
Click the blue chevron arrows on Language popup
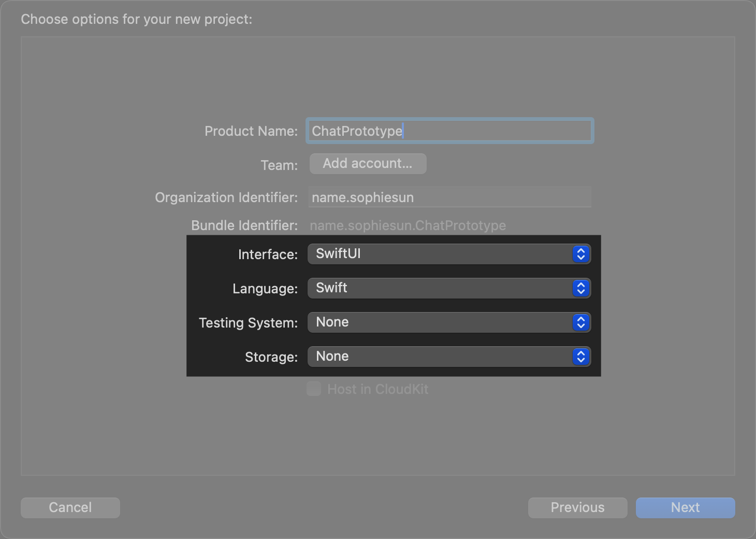(581, 288)
